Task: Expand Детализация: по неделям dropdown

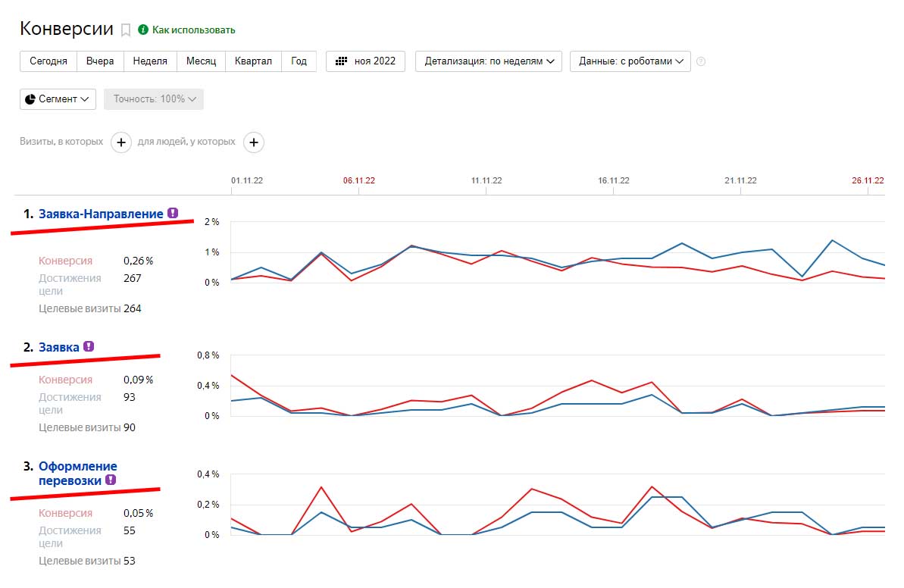Action: click(488, 61)
